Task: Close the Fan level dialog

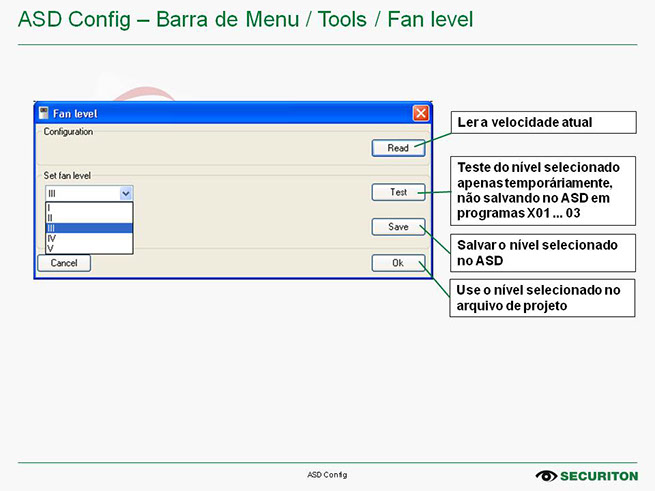Action: pyautogui.click(x=421, y=113)
